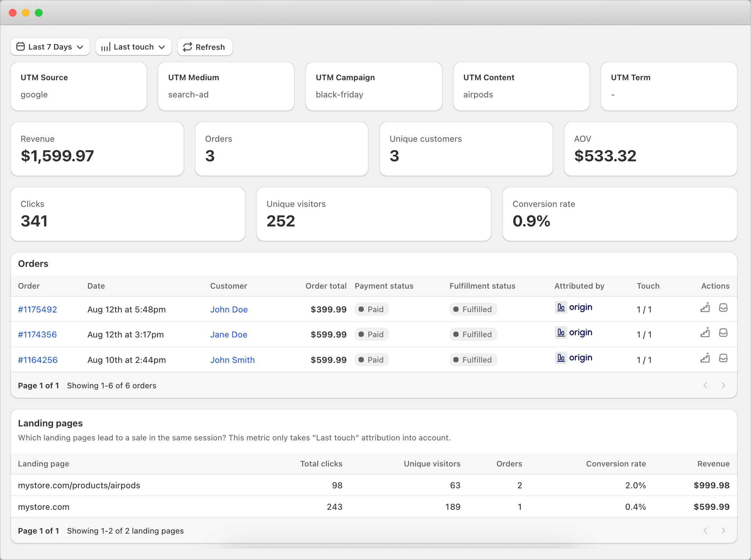Viewport: 751px width, 560px height.
Task: Click the origin logo in John Doe's row
Action: click(x=574, y=307)
